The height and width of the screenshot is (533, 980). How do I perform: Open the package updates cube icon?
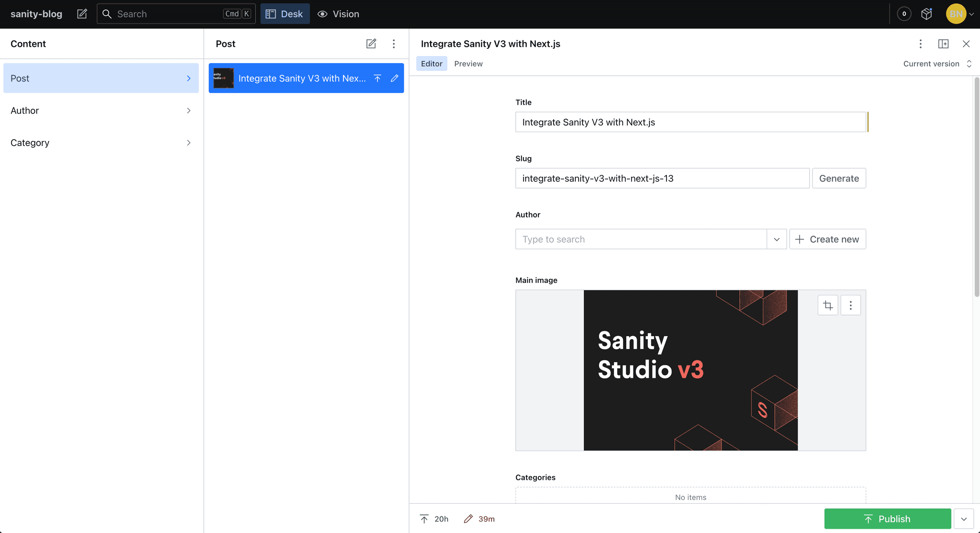tap(927, 14)
